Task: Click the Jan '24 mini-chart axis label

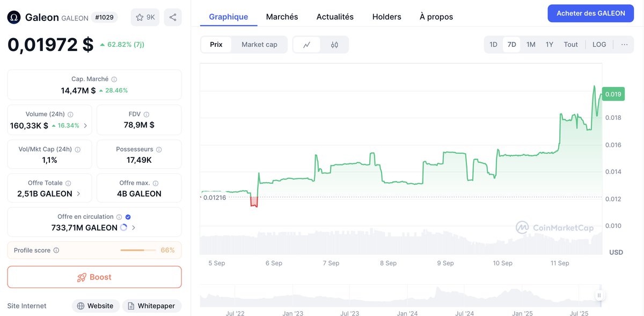Action: coord(407,313)
